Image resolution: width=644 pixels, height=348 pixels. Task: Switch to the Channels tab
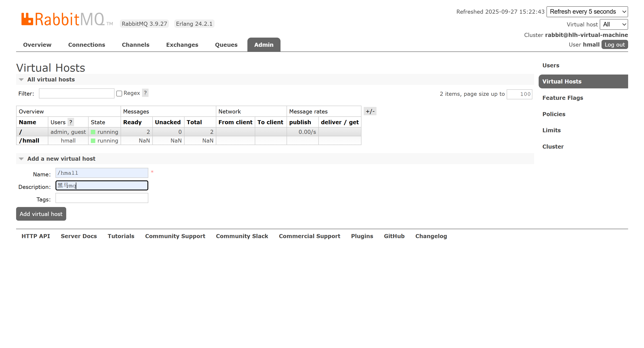click(136, 45)
